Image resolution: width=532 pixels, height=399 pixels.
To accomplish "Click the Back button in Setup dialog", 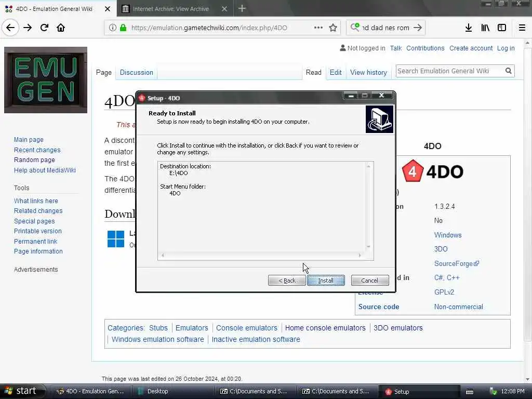I will pyautogui.click(x=287, y=281).
